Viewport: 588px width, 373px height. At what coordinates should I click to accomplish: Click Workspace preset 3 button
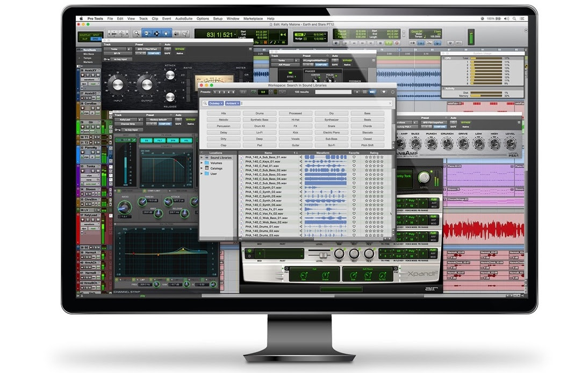click(x=224, y=92)
